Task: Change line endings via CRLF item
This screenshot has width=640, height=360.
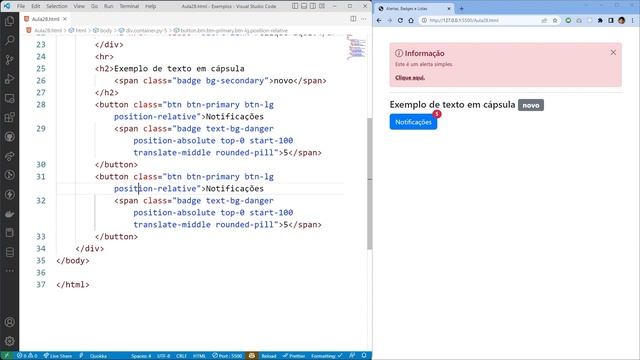Action: click(x=181, y=356)
